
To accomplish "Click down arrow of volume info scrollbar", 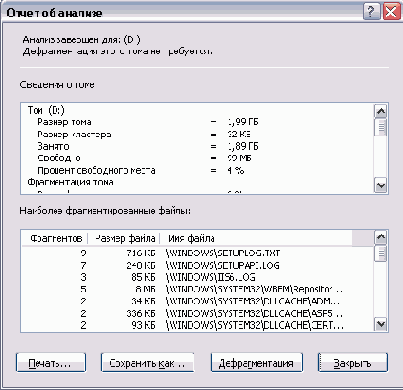I will tap(381, 185).
